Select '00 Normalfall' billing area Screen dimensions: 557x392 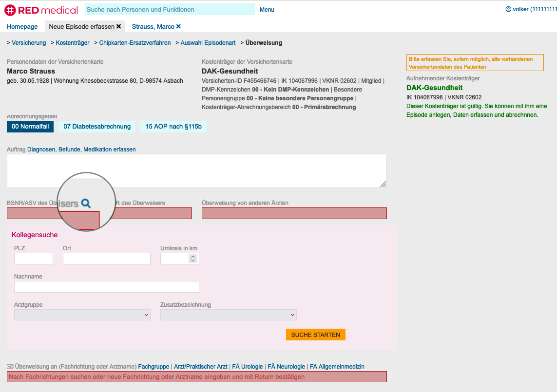click(30, 127)
